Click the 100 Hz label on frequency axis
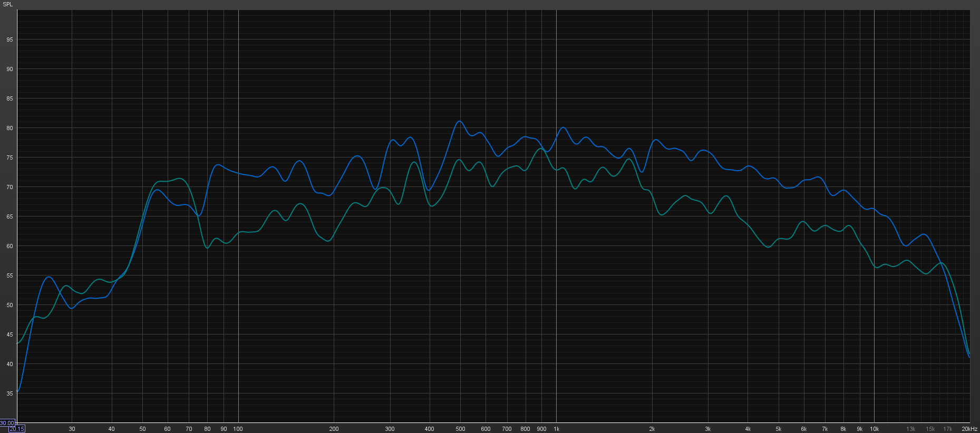 pos(238,429)
